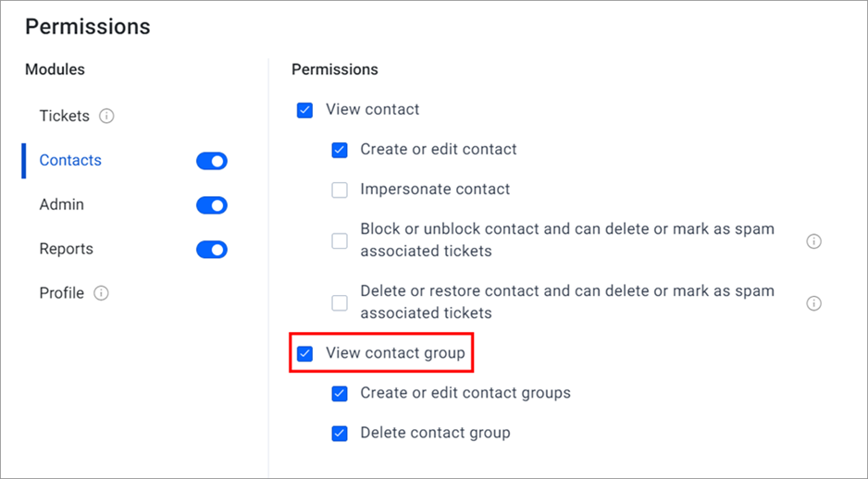This screenshot has width=868, height=479.
Task: Uncheck Create or edit contact checkbox
Action: (x=340, y=150)
